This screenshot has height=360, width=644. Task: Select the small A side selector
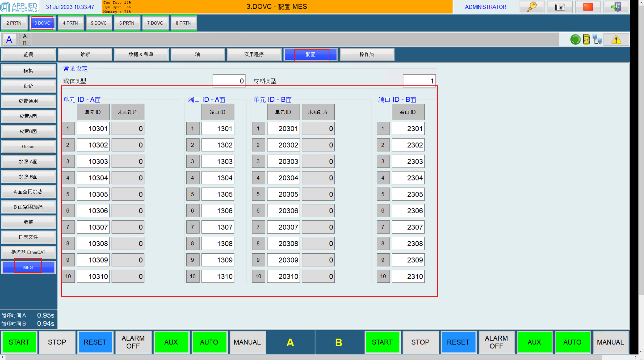click(25, 36)
